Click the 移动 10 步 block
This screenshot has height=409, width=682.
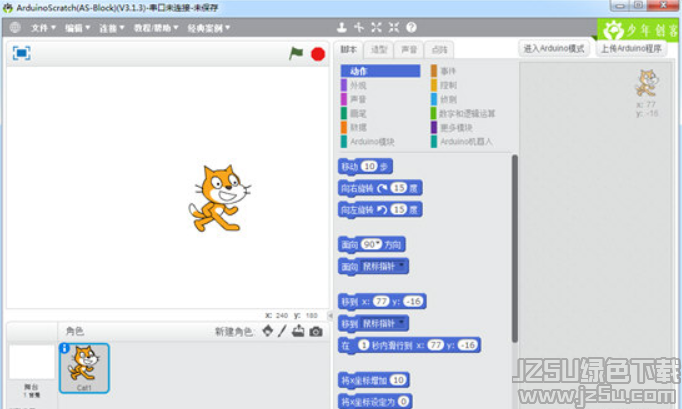tap(365, 166)
